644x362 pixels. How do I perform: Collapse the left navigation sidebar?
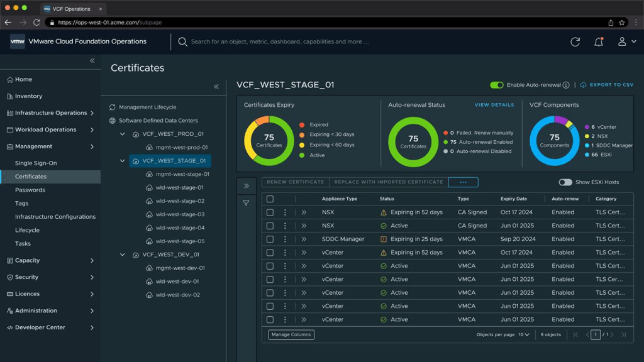(92, 61)
